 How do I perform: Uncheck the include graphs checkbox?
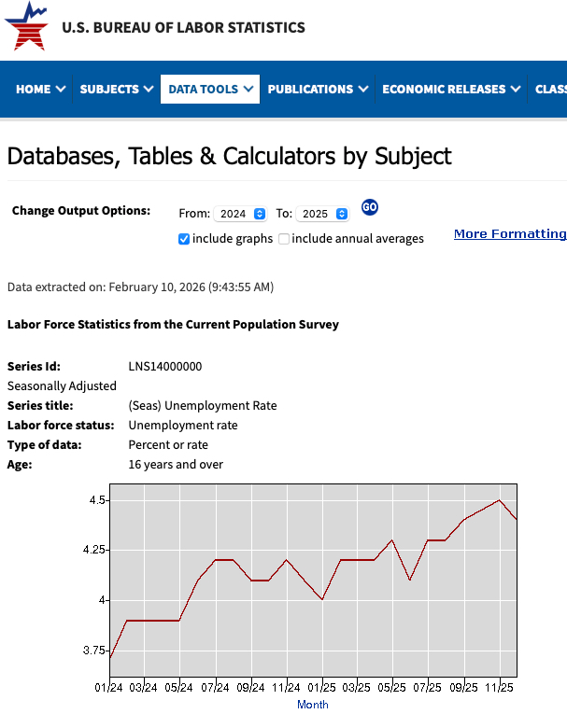184,239
